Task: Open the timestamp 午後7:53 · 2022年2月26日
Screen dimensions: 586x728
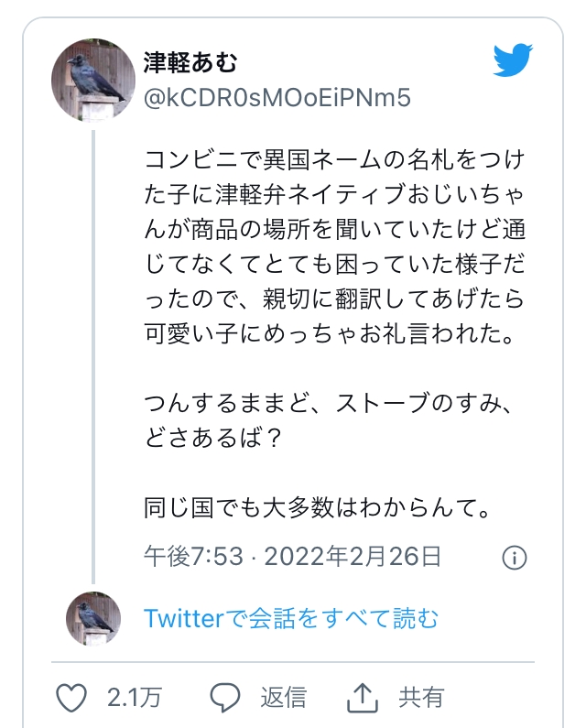Action: click(292, 556)
